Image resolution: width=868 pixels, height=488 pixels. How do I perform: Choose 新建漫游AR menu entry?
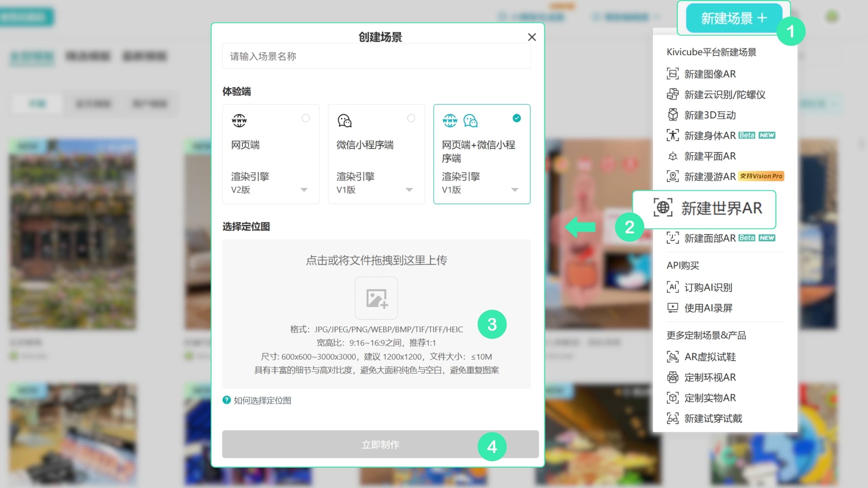tap(710, 177)
